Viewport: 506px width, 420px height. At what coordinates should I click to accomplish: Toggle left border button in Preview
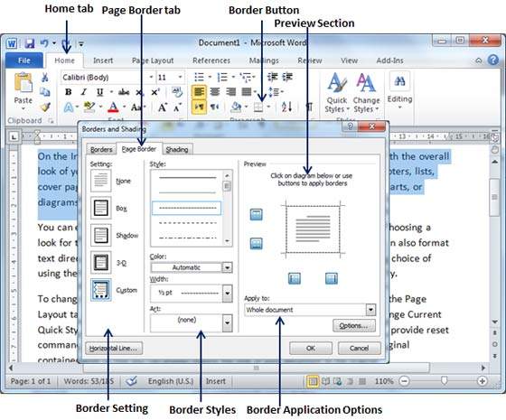click(294, 278)
